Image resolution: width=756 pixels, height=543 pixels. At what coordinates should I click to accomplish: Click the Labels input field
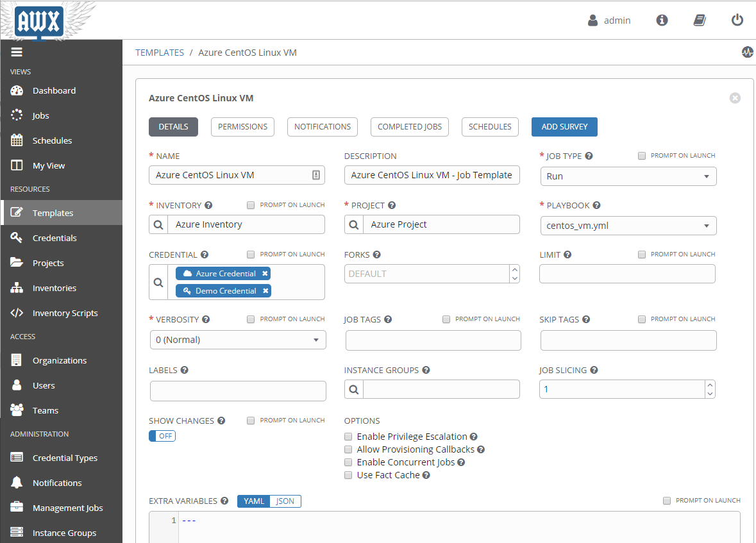(x=238, y=391)
